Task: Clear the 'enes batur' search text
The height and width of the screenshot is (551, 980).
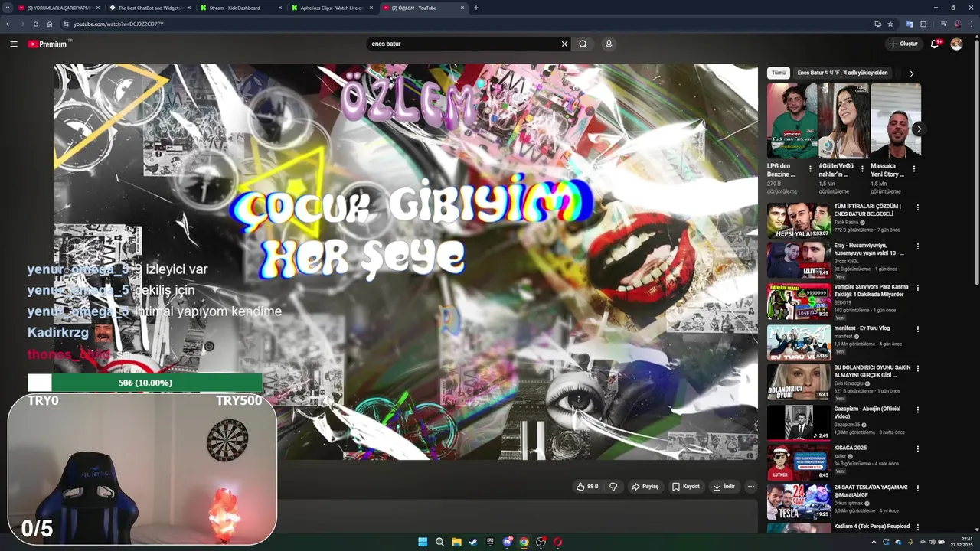Action: pos(564,44)
